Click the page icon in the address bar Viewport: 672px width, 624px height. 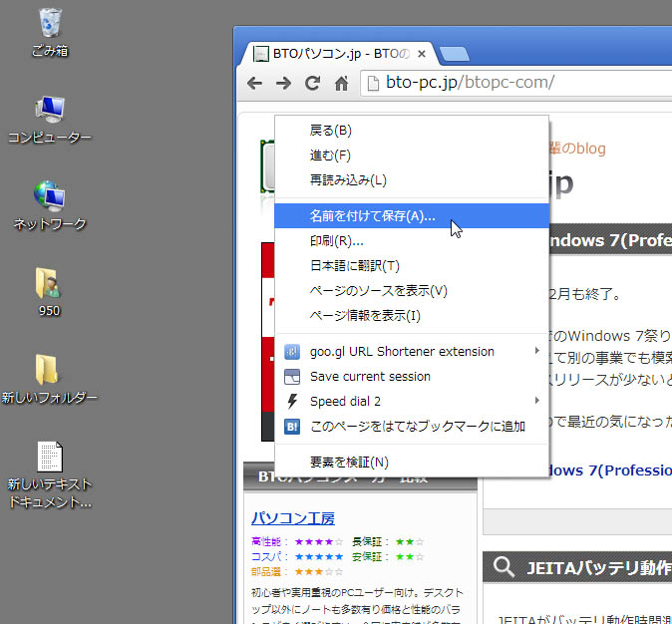pos(373,83)
